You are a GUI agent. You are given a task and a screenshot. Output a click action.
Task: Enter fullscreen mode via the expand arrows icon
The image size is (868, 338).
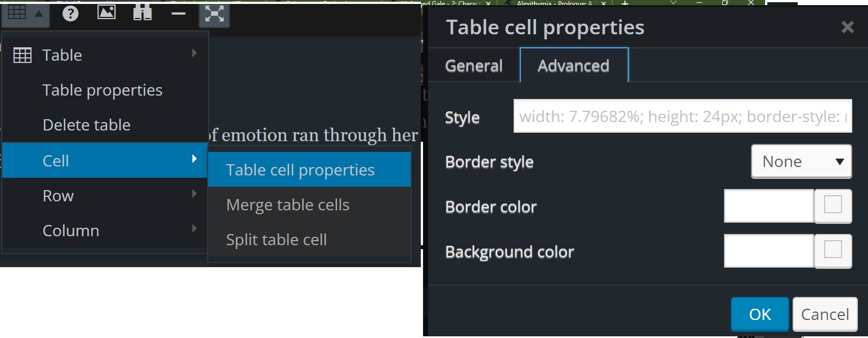click(214, 12)
